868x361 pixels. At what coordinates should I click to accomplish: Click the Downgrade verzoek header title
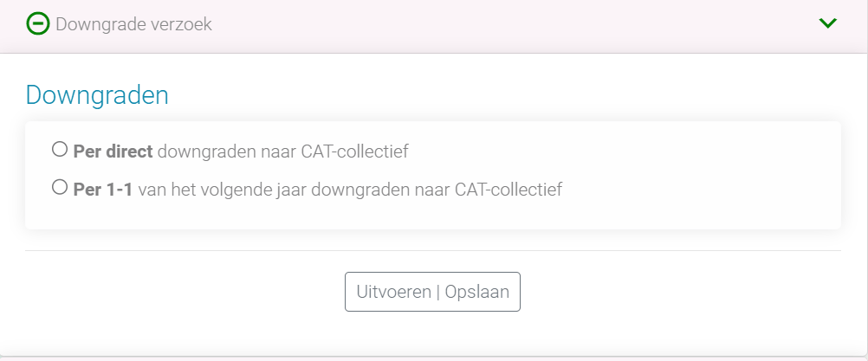134,24
